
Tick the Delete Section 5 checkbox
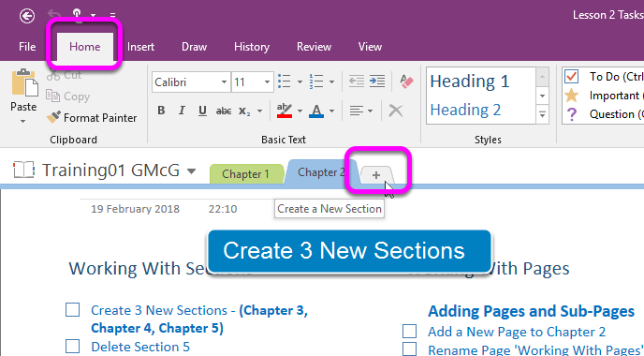(x=73, y=346)
